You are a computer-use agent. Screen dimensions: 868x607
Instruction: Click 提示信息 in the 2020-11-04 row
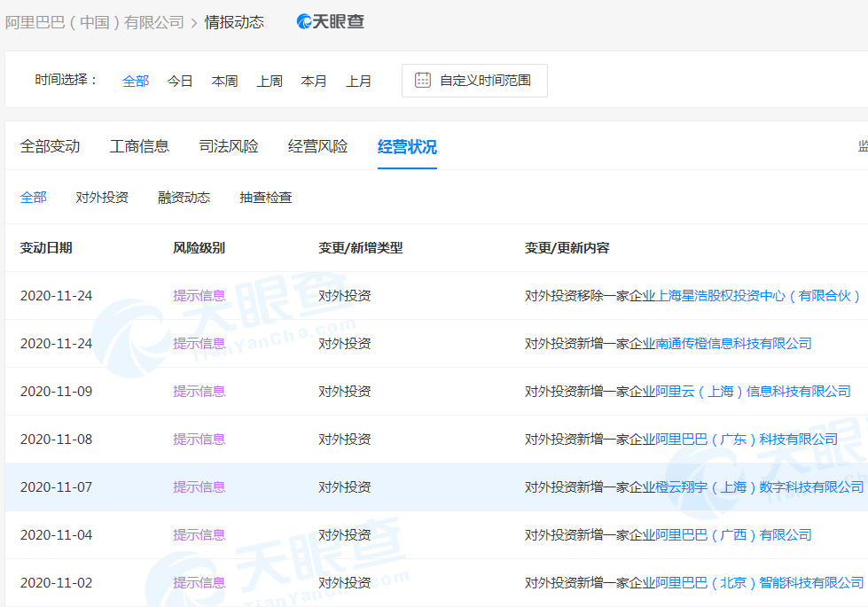[199, 535]
